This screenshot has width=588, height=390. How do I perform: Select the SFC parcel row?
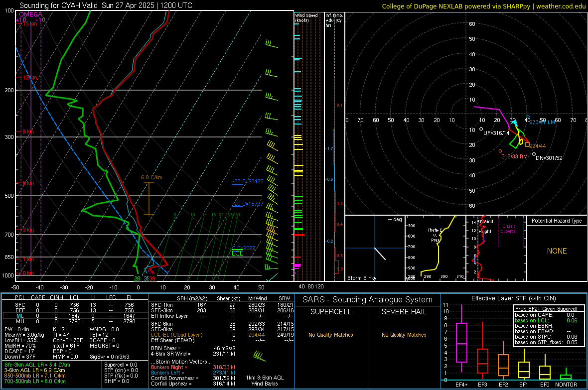pos(75,305)
